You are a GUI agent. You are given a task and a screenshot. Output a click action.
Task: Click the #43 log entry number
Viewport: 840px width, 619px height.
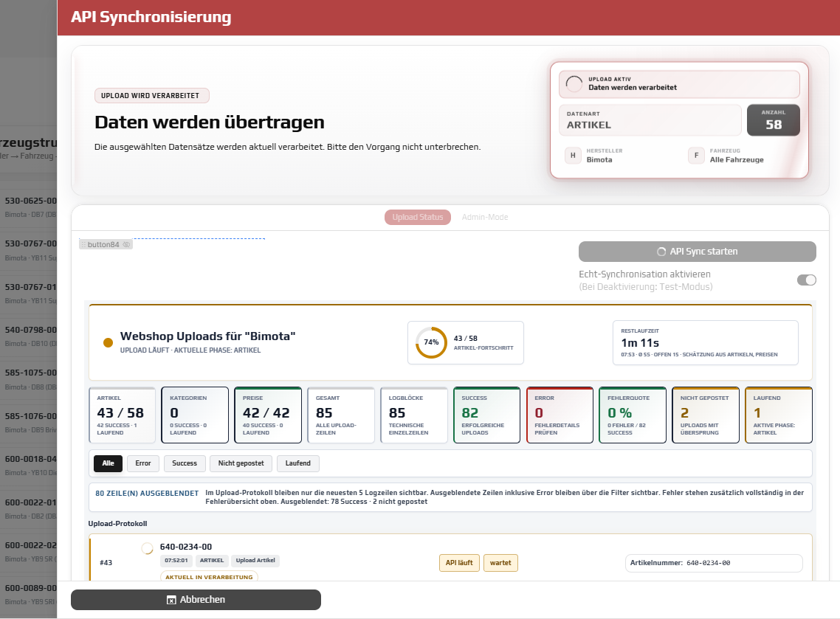[106, 563]
